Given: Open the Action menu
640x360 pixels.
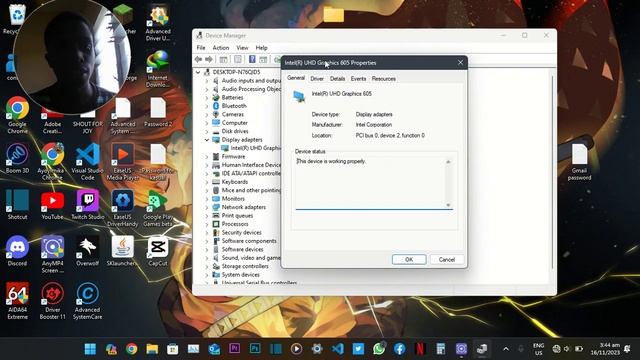Looking at the screenshot, I should coord(221,48).
